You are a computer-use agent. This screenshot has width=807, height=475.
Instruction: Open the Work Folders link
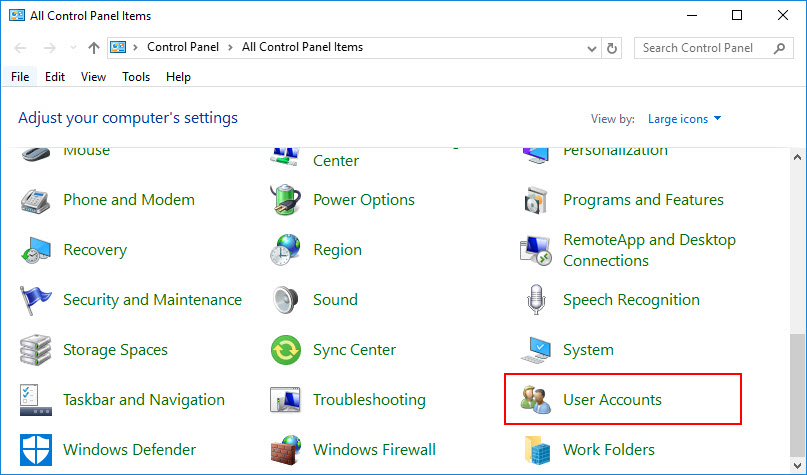click(609, 450)
